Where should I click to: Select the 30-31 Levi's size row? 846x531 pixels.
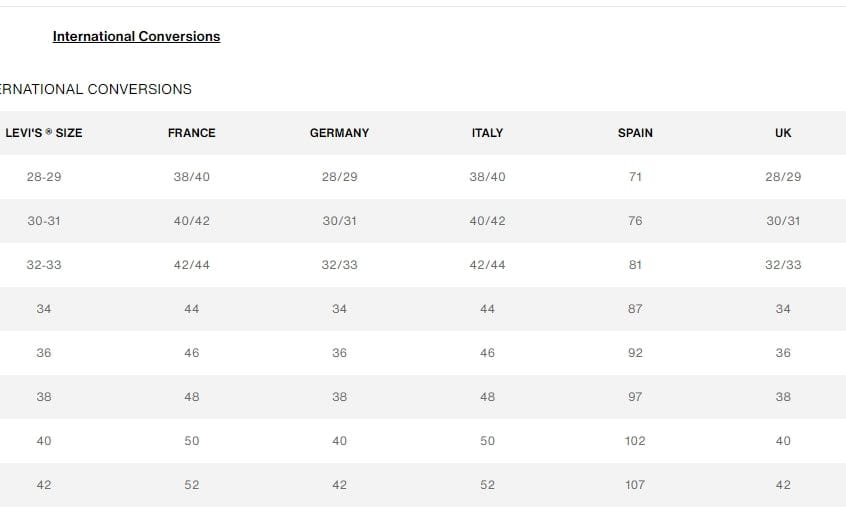point(423,221)
